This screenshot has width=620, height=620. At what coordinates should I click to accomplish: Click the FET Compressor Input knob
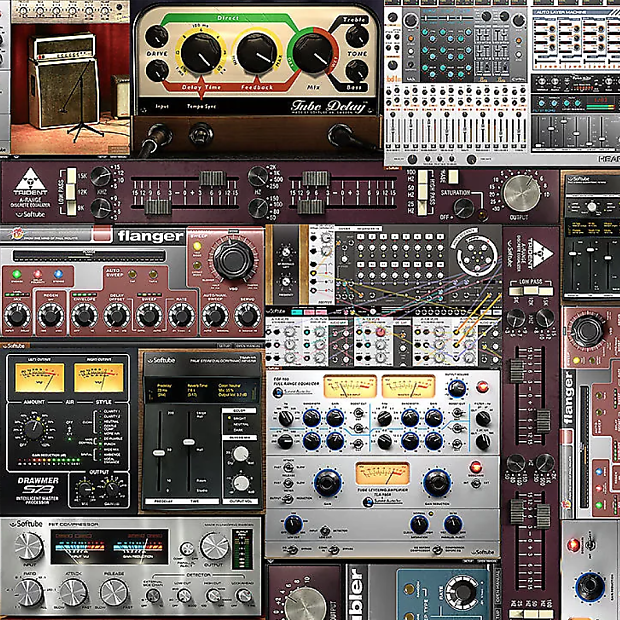(28, 546)
